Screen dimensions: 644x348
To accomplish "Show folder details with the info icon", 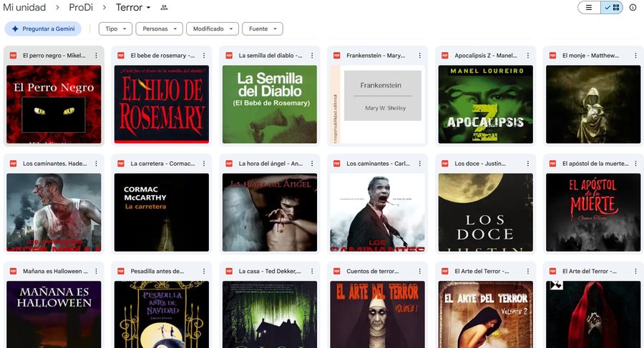I will pos(633,7).
